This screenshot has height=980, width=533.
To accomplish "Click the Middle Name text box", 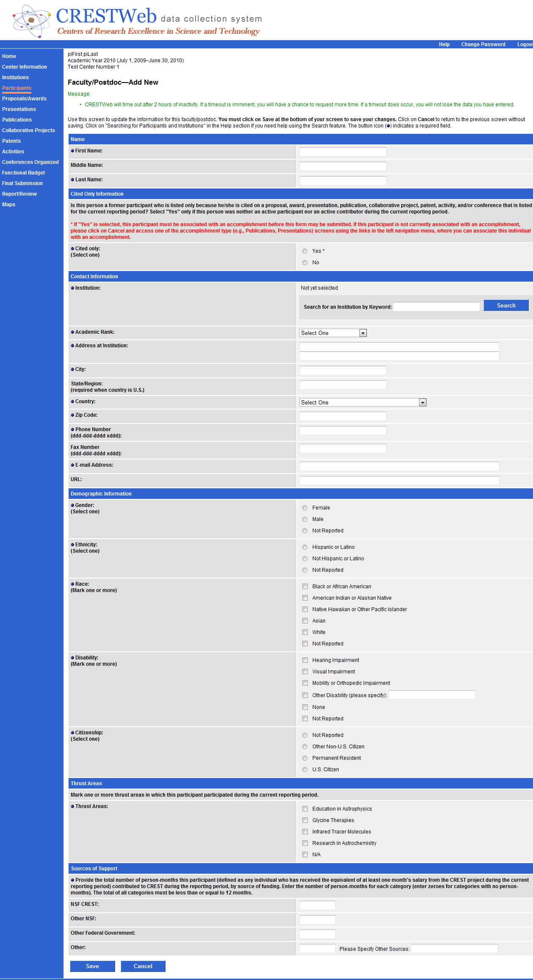I will point(342,166).
